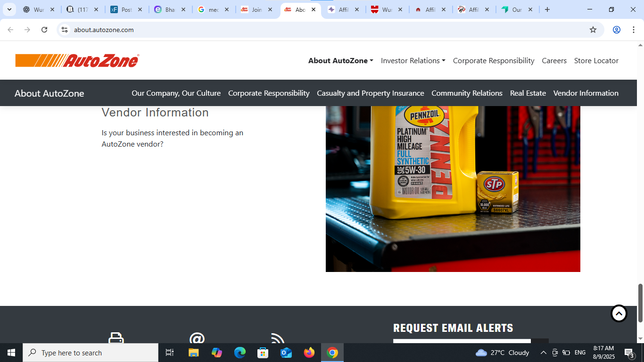644x362 pixels.
Task: Open Corporate Responsibility in the top navigation
Action: point(494,61)
